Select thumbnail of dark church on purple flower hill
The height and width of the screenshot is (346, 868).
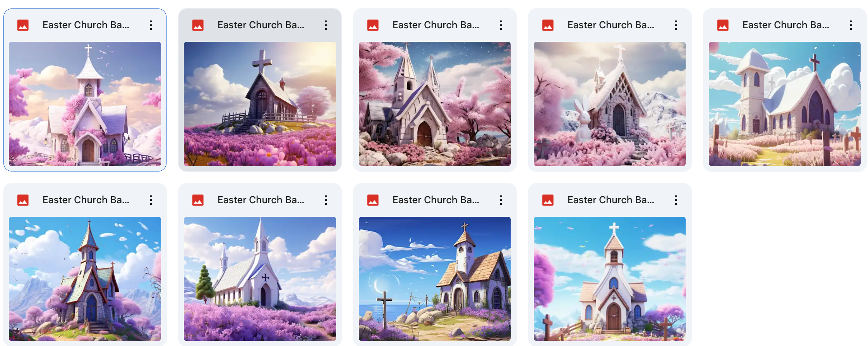tap(260, 104)
